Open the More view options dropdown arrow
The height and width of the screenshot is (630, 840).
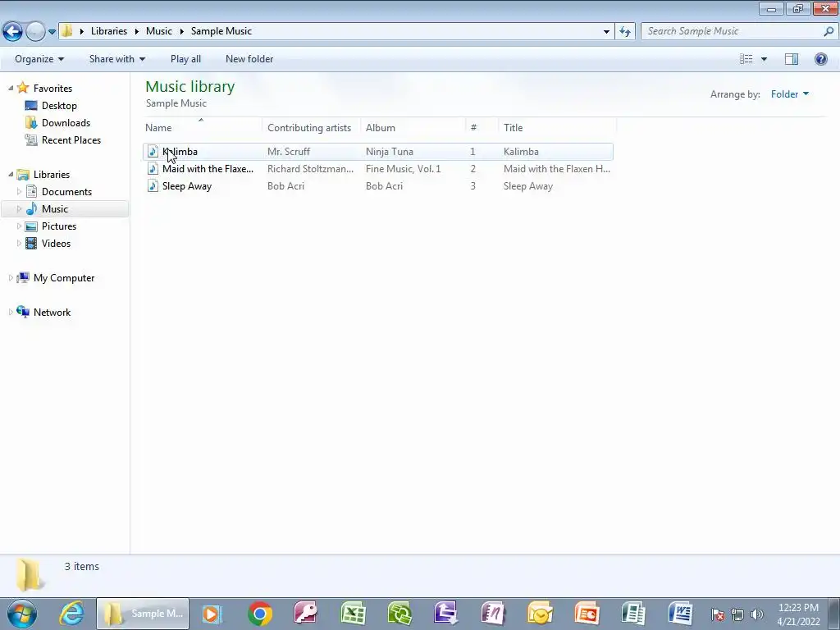pyautogui.click(x=764, y=59)
